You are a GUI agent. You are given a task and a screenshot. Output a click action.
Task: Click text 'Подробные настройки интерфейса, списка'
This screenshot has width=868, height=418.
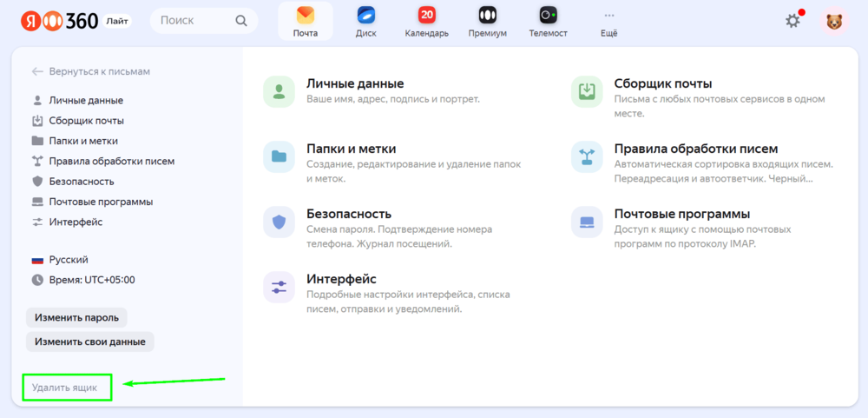[408, 295]
